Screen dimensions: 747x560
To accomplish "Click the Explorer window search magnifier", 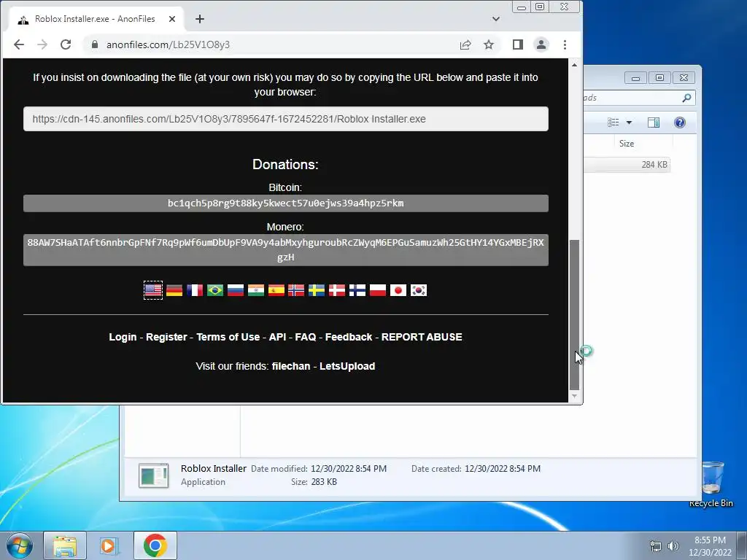I will point(686,98).
